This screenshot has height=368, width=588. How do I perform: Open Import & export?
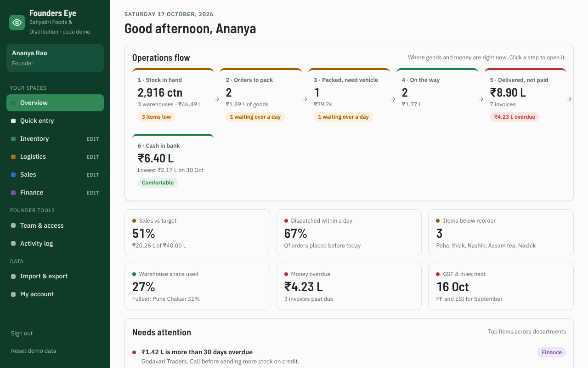point(55,276)
